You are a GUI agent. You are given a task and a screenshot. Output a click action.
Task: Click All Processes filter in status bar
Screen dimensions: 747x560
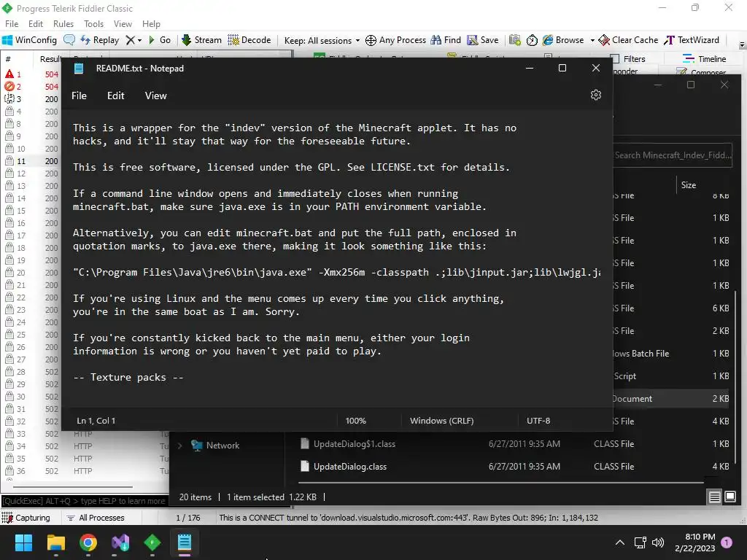[x=96, y=518]
